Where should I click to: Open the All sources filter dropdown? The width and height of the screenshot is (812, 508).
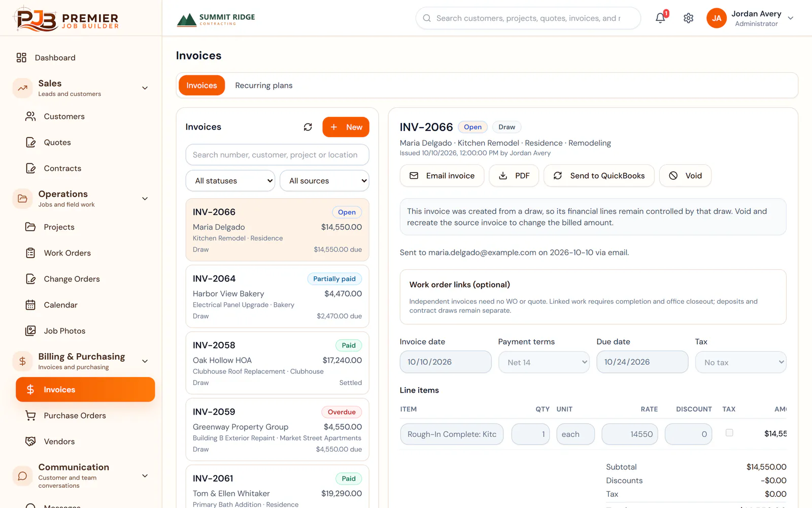tap(324, 181)
